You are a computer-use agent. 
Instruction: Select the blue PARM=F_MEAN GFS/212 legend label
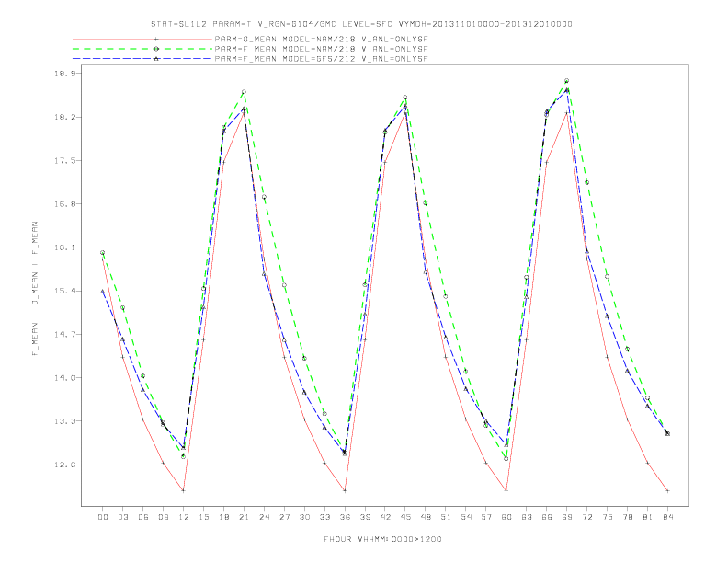[x=321, y=59]
